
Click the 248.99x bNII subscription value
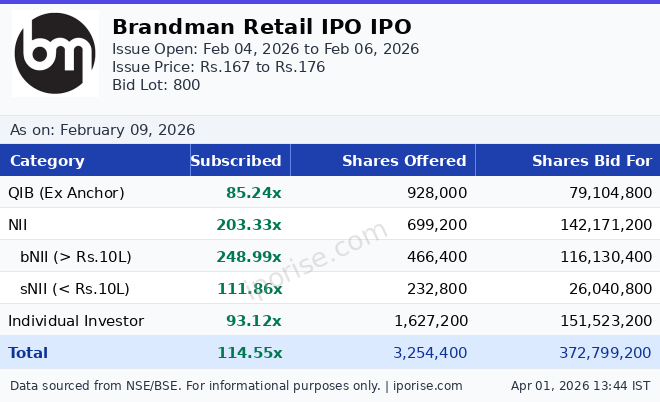click(249, 257)
